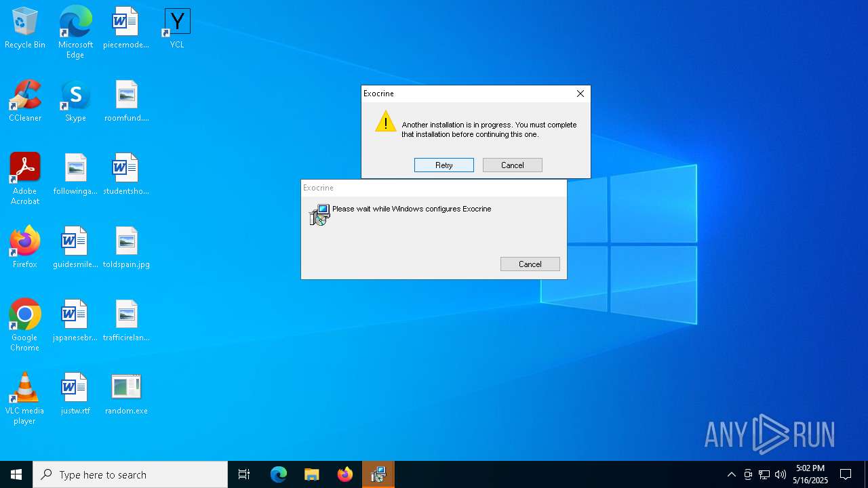This screenshot has height=488, width=868.
Task: Click the yellow warning triangle icon
Action: point(386,122)
